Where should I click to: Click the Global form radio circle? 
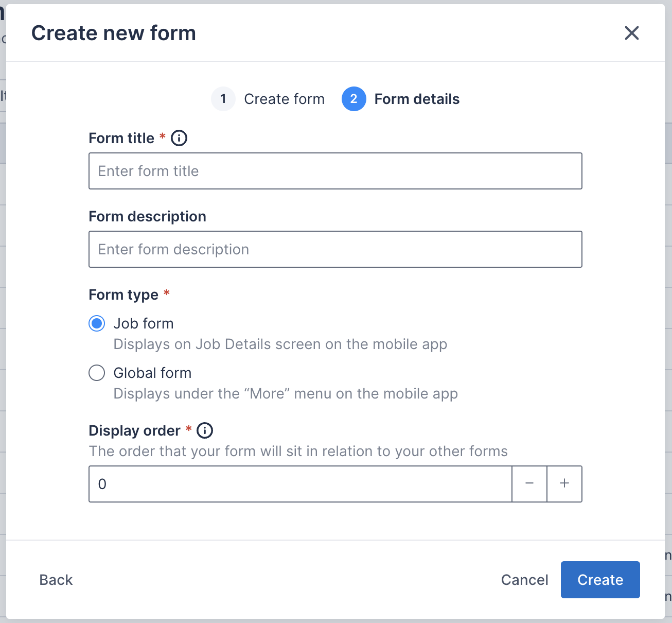(97, 373)
